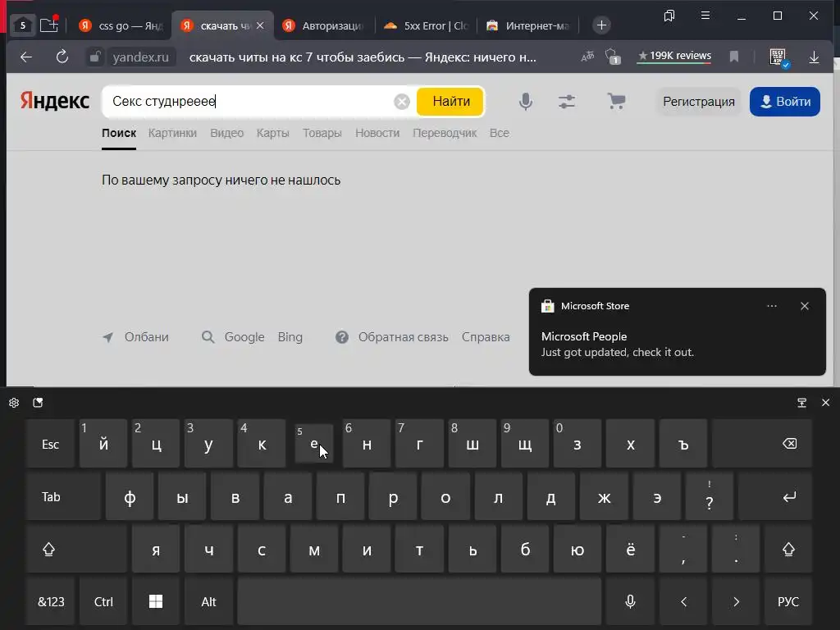The width and height of the screenshot is (840, 630).
Task: Tap the Tab key on keyboard
Action: (63, 496)
